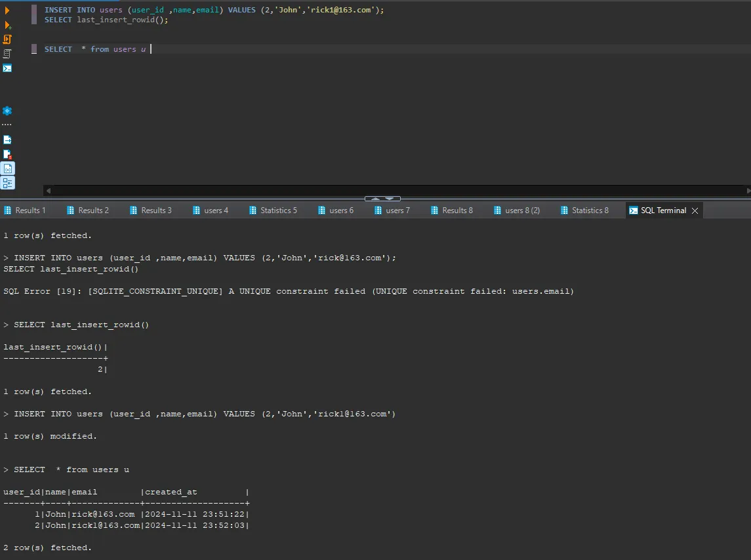This screenshot has width=751, height=560.
Task: Switch to the Results 8 tab
Action: tap(452, 210)
